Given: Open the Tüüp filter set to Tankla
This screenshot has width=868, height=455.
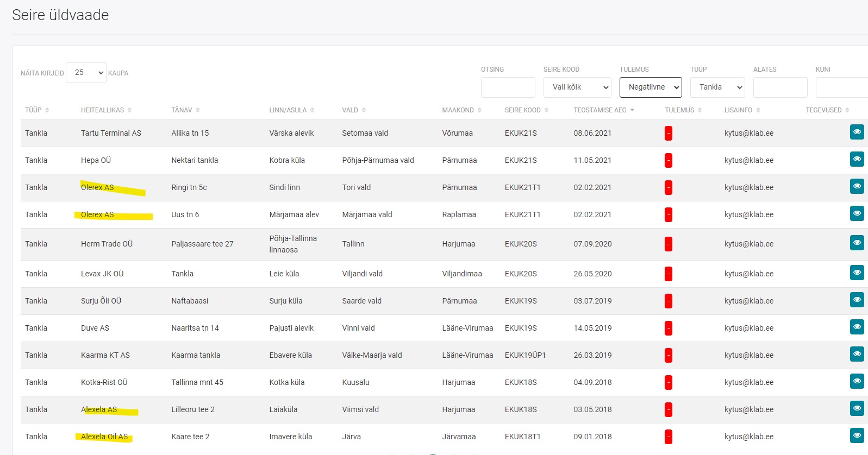Looking at the screenshot, I should [717, 87].
